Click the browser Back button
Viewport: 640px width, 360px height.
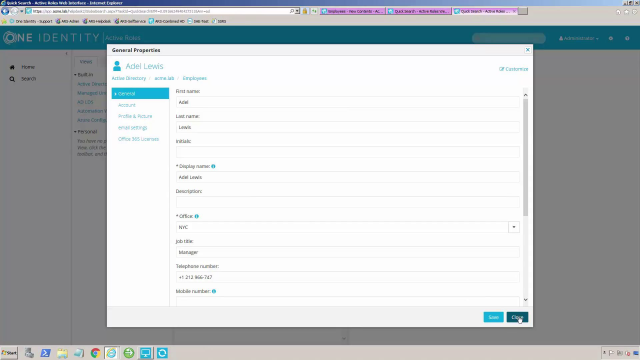(x=5, y=11)
